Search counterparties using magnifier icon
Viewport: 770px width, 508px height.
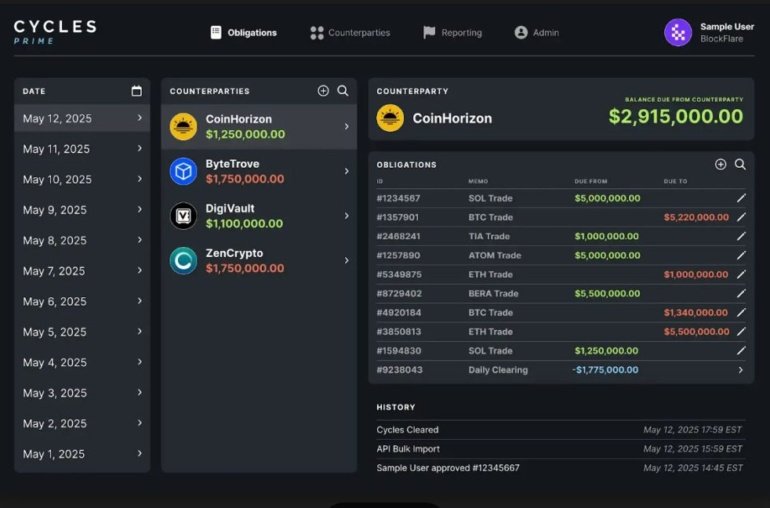tap(343, 90)
